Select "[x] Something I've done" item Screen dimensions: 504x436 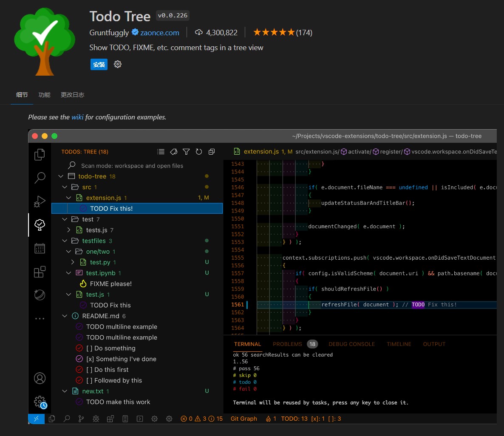(137, 359)
